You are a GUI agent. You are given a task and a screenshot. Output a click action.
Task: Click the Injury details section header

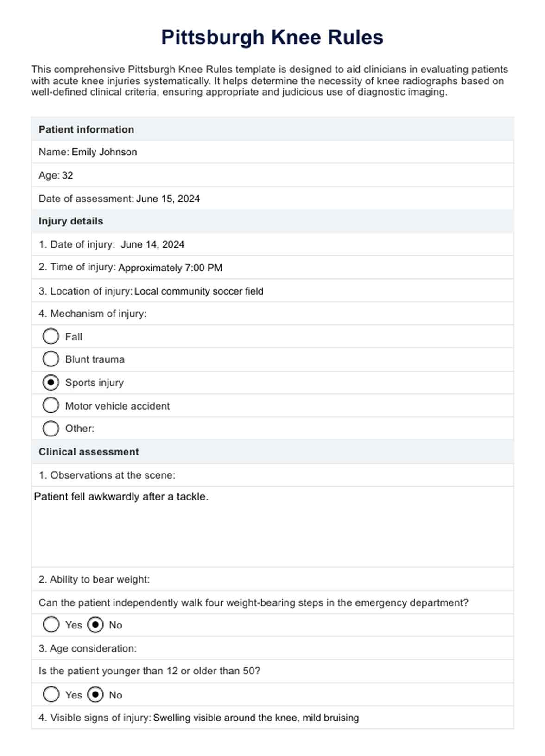click(x=71, y=221)
